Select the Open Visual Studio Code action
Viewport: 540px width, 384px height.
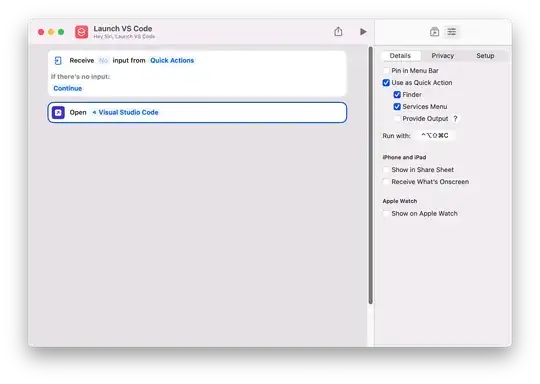(x=197, y=112)
